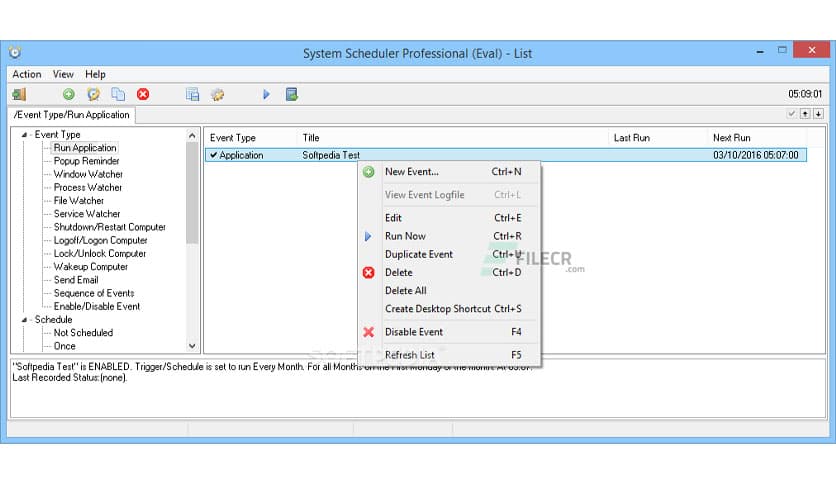Click the Schedule tree root label
This screenshot has width=836, height=484.
point(53,320)
